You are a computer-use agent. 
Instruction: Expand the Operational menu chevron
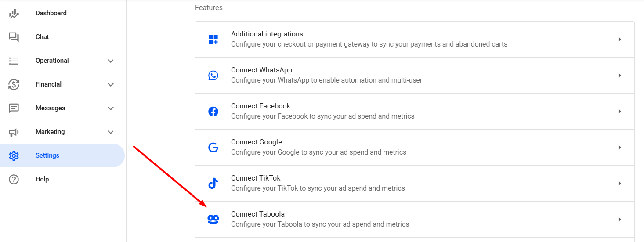point(111,61)
